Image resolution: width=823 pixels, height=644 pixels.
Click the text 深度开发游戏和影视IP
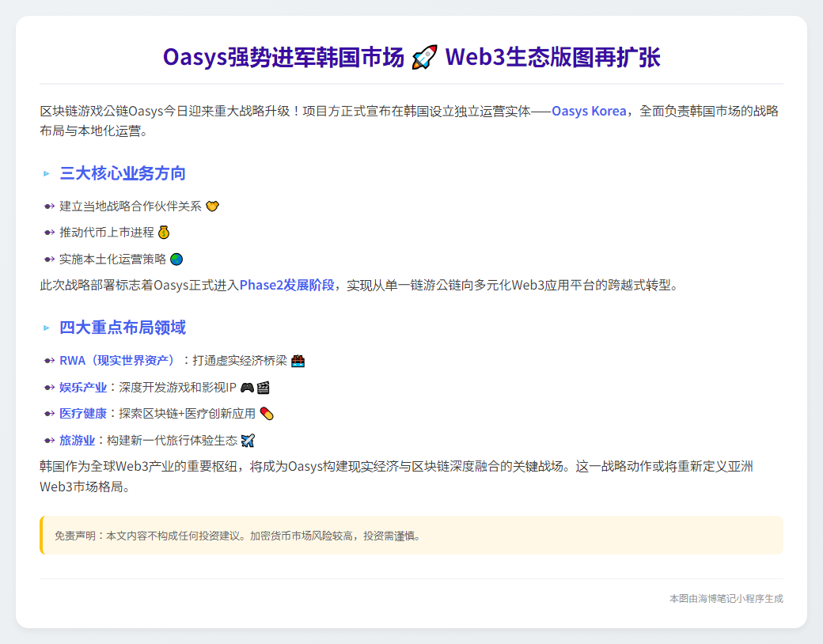[177, 388]
